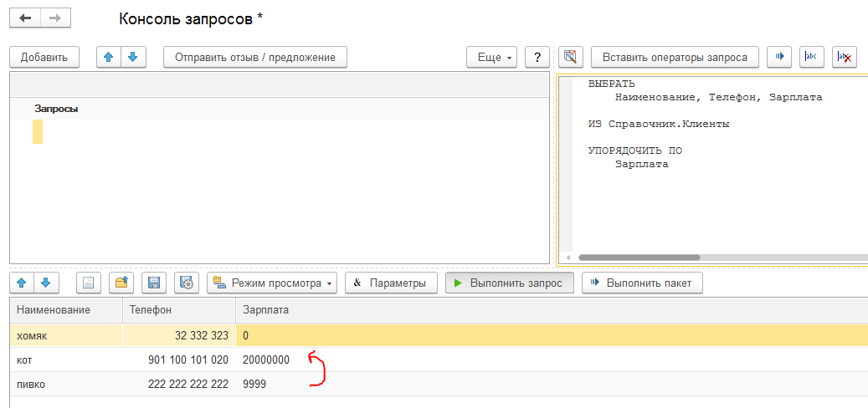Select salary cell 20000000
The height and width of the screenshot is (408, 868).
[x=552, y=360]
